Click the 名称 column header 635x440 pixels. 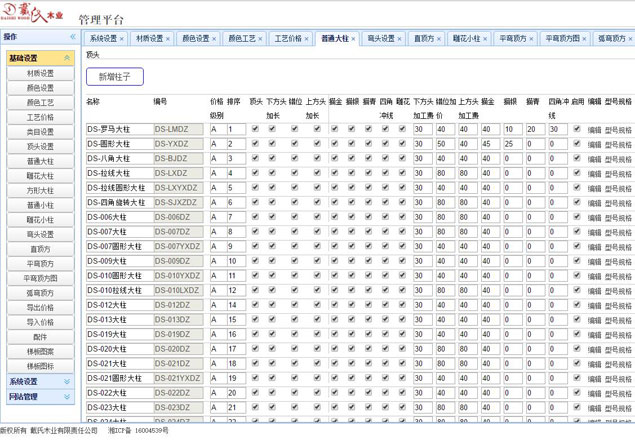pos(93,102)
